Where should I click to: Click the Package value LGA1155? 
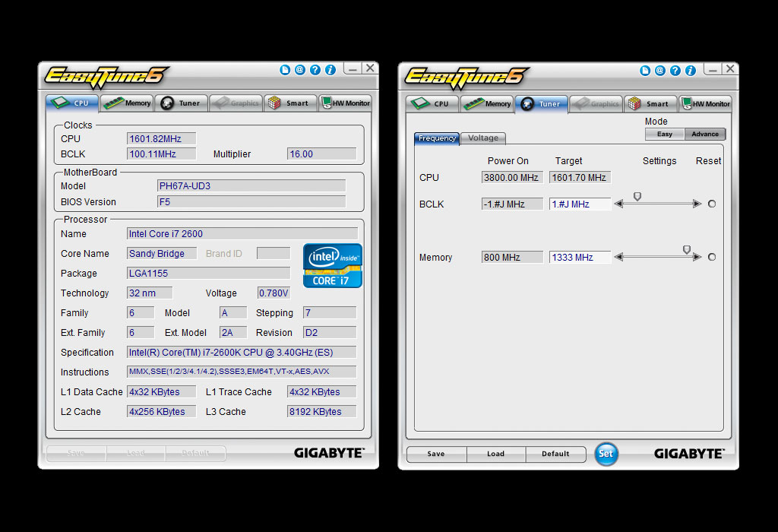coord(208,274)
